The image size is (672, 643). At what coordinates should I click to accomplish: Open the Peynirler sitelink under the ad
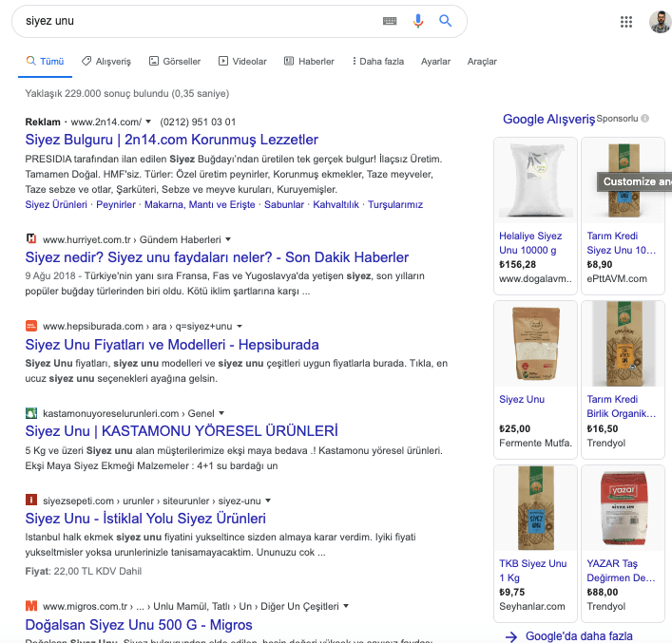[116, 205]
